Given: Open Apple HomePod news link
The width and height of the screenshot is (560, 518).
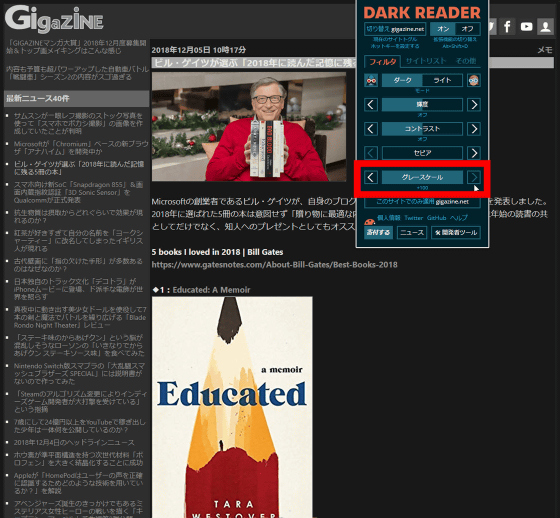Looking at the screenshot, I should [78, 483].
